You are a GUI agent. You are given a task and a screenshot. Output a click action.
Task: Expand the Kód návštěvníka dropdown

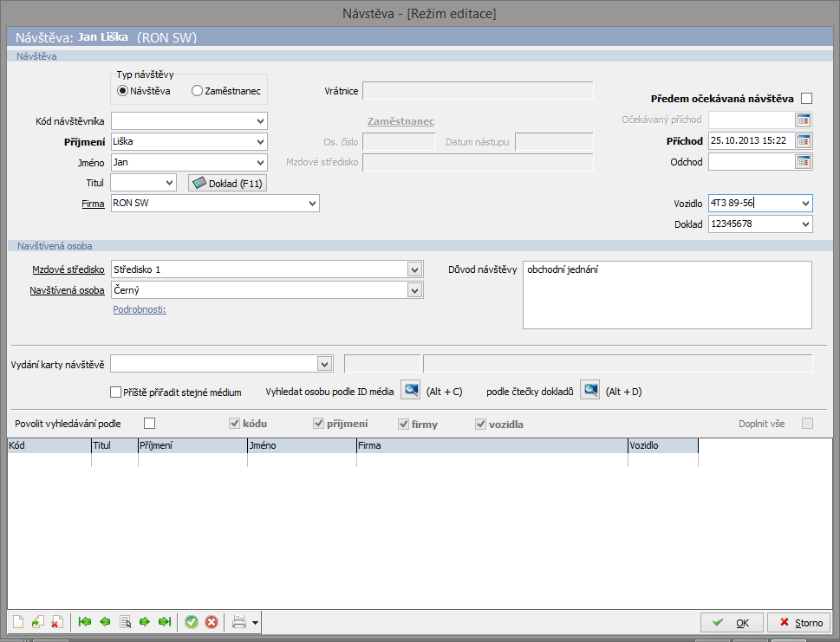260,121
